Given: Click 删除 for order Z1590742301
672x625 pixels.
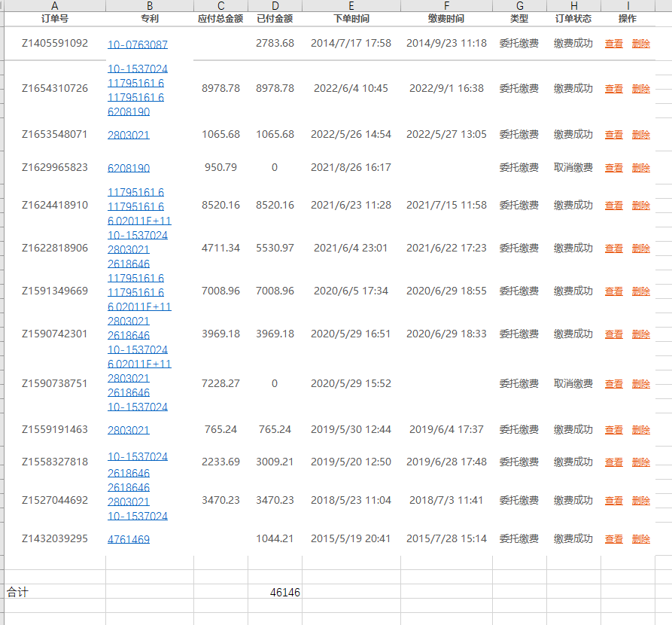Looking at the screenshot, I should (x=641, y=334).
